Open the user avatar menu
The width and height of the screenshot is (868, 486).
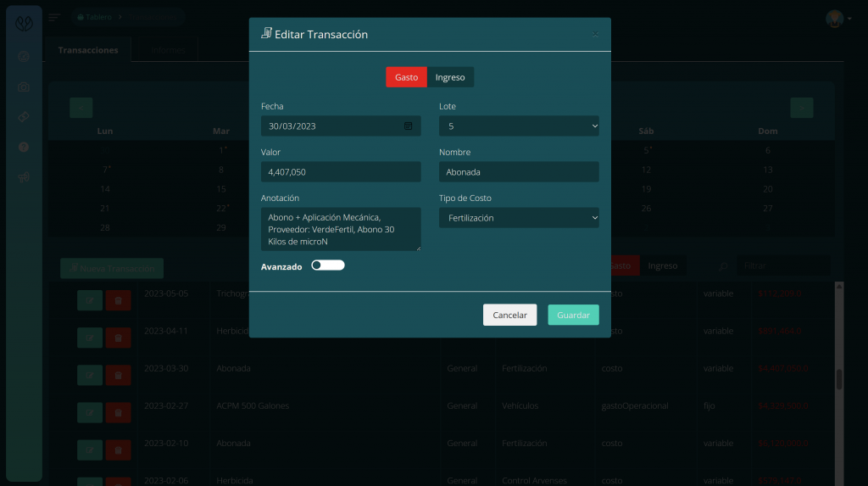coord(838,19)
